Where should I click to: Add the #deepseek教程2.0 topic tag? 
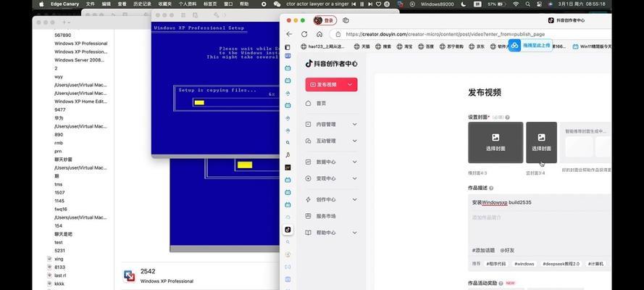coord(561,264)
